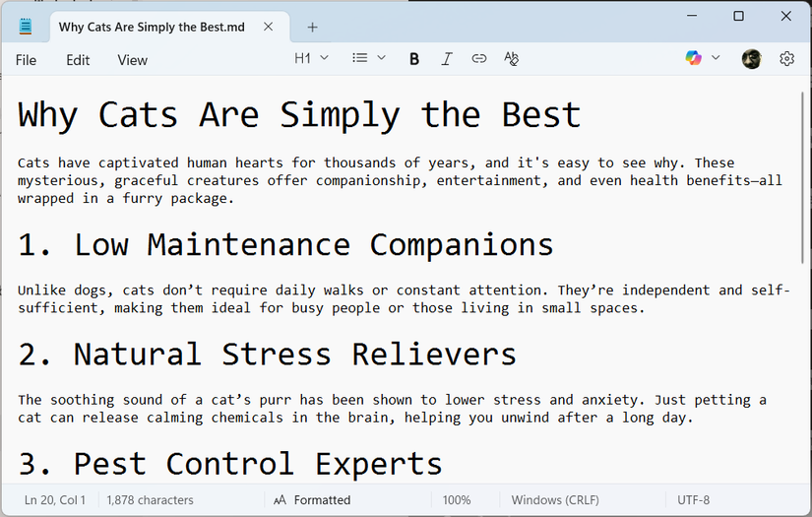Screen dimensions: 812x517
Task: Open the View menu
Action: point(132,60)
